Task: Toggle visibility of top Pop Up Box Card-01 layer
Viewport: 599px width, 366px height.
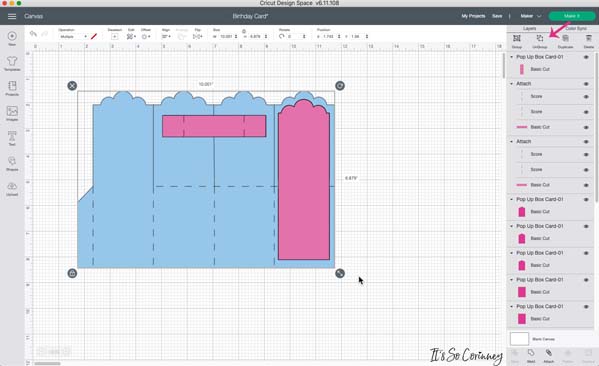Action: pyautogui.click(x=586, y=57)
